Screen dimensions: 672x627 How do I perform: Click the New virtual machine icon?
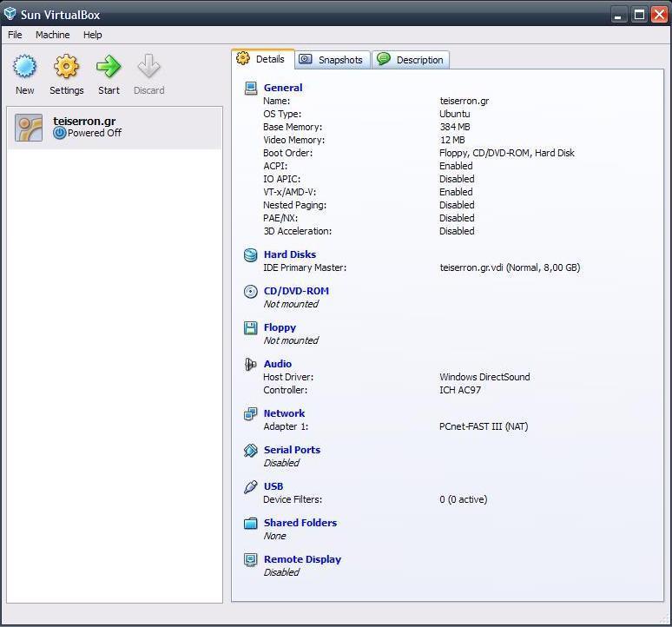click(x=24, y=66)
